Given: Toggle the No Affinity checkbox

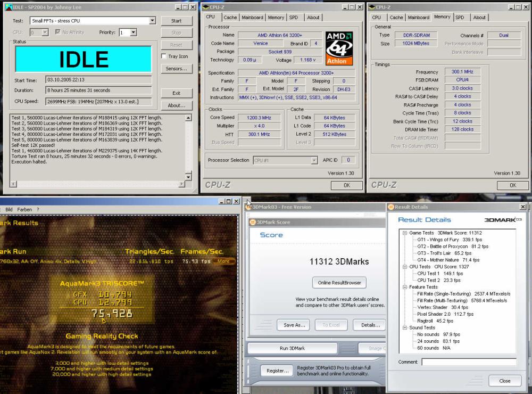Looking at the screenshot, I should click(57, 32).
